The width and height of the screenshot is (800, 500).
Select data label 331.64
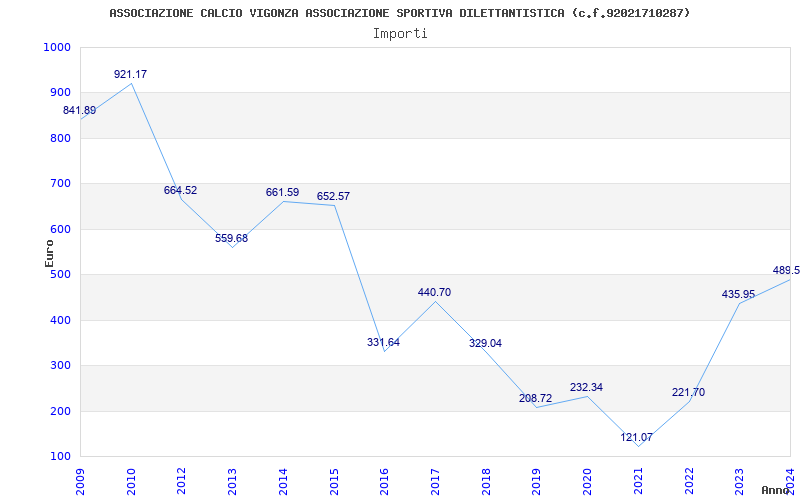(383, 342)
